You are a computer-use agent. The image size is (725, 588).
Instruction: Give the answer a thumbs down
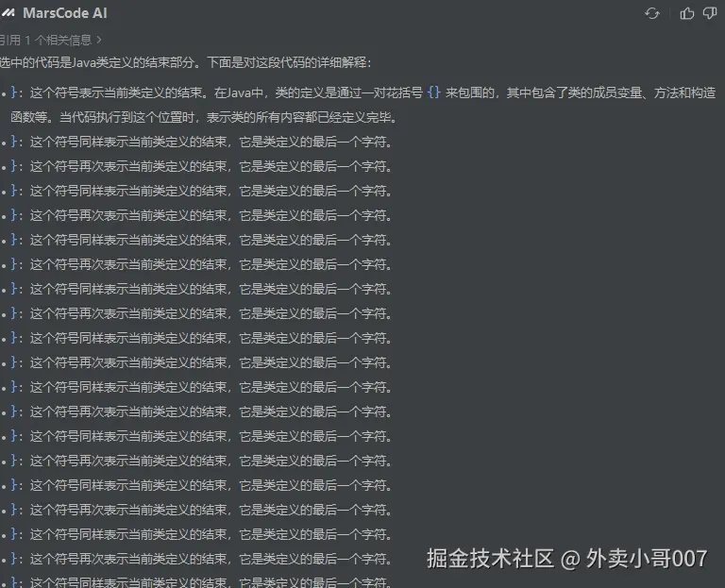(x=710, y=13)
